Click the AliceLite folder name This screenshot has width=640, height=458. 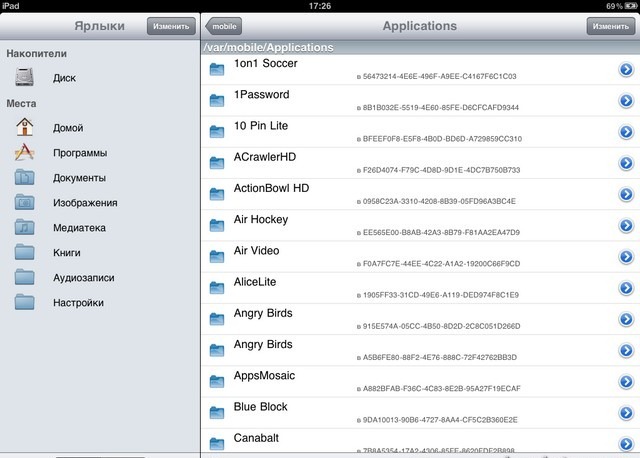[x=255, y=282]
